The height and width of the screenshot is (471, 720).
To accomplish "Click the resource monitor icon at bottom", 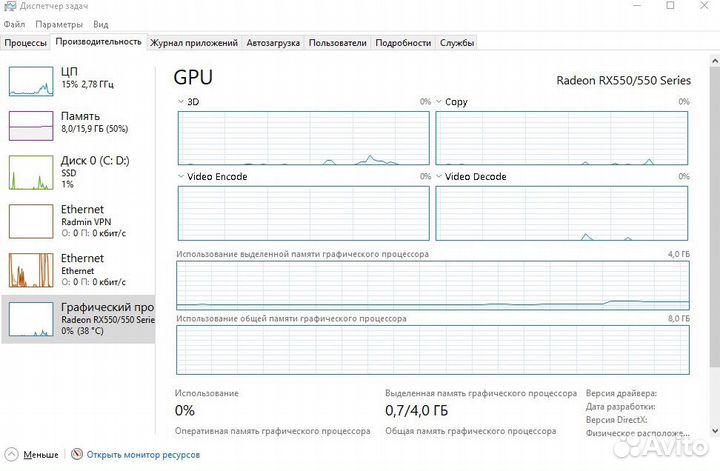I will [77, 454].
